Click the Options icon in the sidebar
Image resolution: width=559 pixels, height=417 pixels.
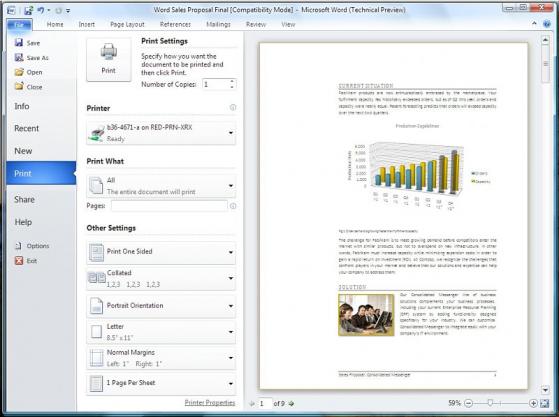(x=19, y=246)
